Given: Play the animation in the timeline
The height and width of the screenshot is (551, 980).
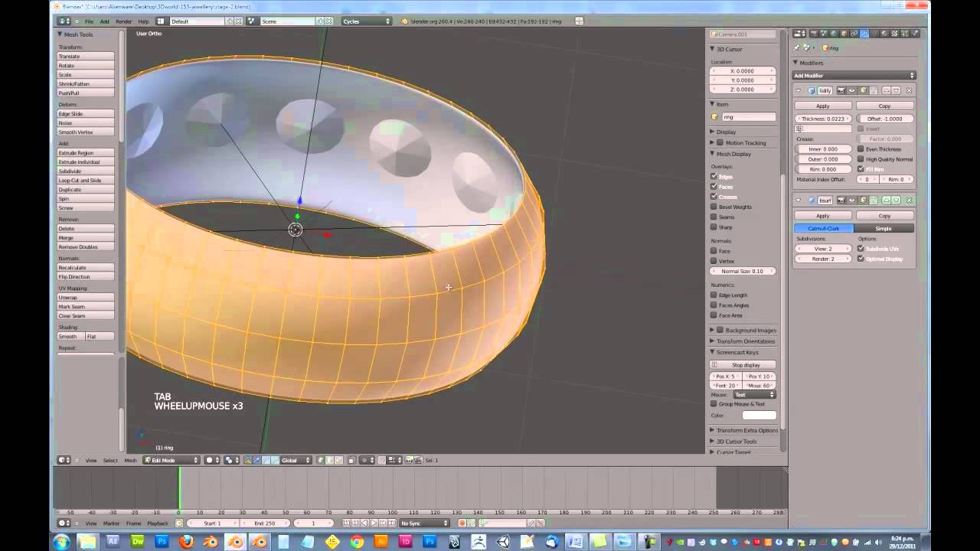Looking at the screenshot, I should pyautogui.click(x=374, y=523).
